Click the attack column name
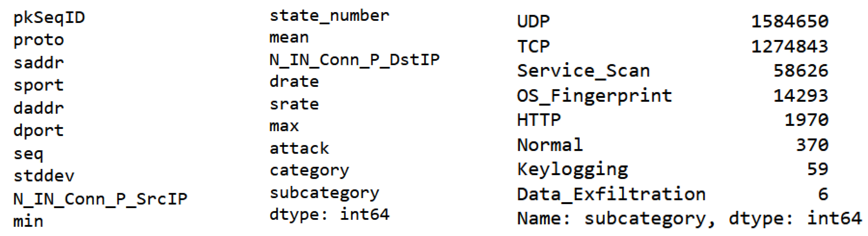 click(299, 148)
